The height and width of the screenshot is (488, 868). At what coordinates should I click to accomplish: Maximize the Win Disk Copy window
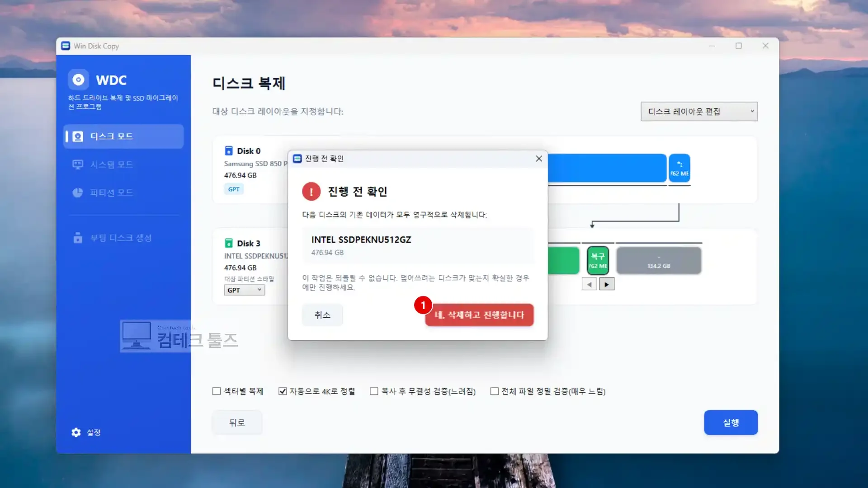coord(739,46)
